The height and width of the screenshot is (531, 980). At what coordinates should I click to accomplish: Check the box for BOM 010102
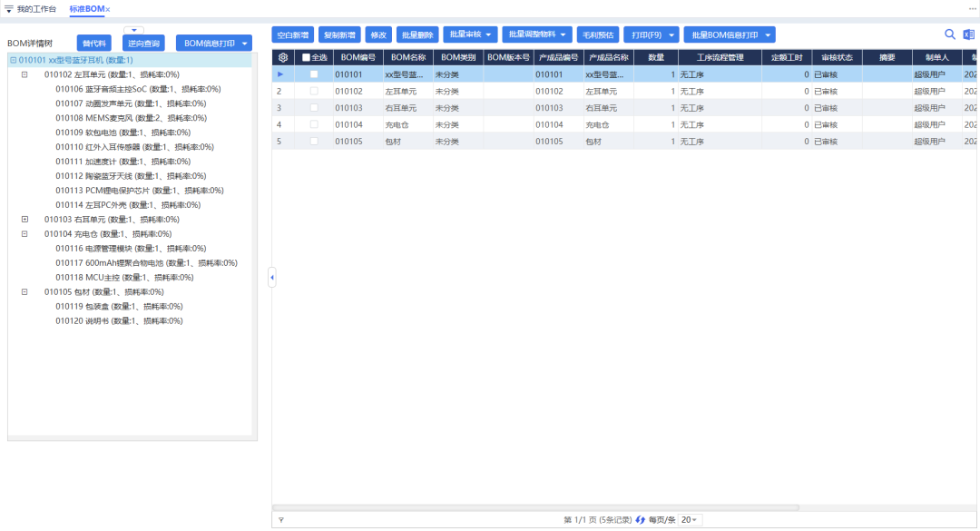[x=314, y=92]
